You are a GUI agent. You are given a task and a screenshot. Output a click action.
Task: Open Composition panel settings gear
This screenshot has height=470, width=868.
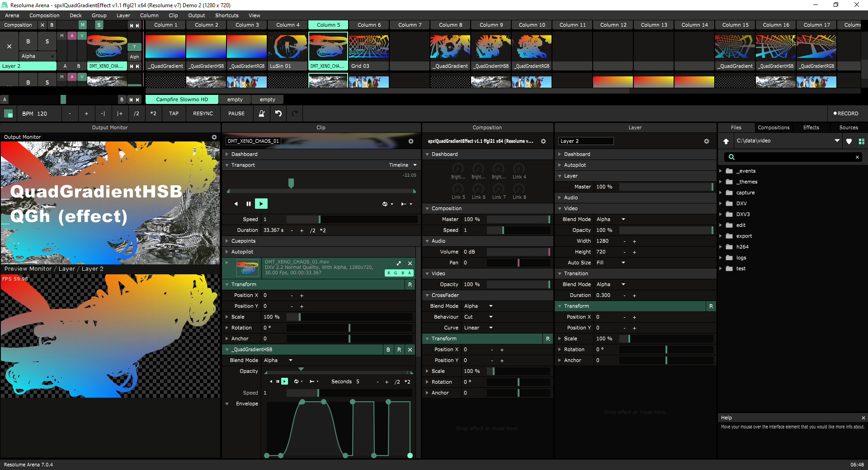(543, 141)
